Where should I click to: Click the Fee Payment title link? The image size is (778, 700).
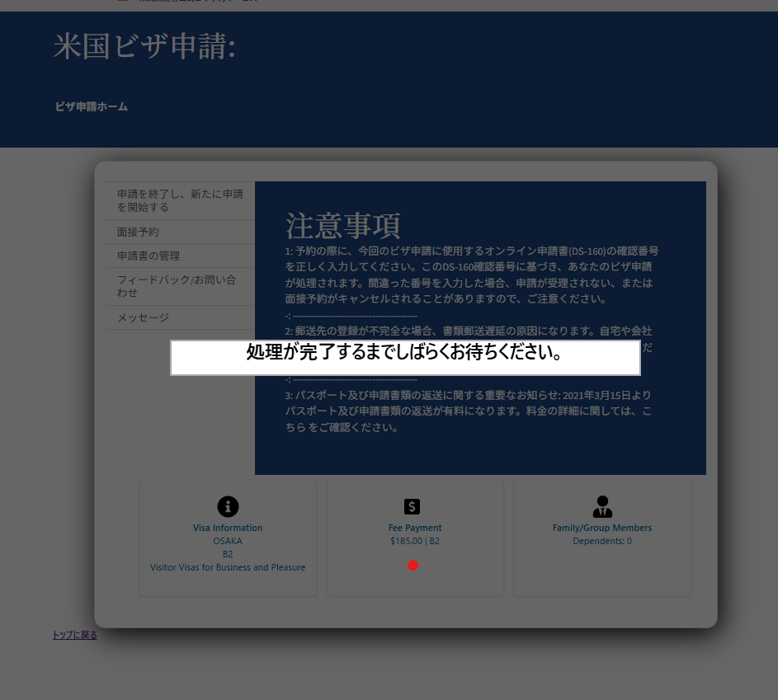coord(415,528)
